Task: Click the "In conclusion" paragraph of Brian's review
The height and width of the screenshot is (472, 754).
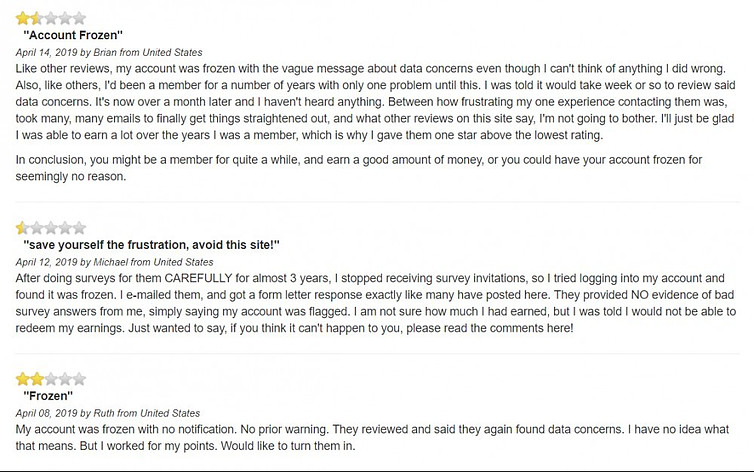Action: (359, 168)
